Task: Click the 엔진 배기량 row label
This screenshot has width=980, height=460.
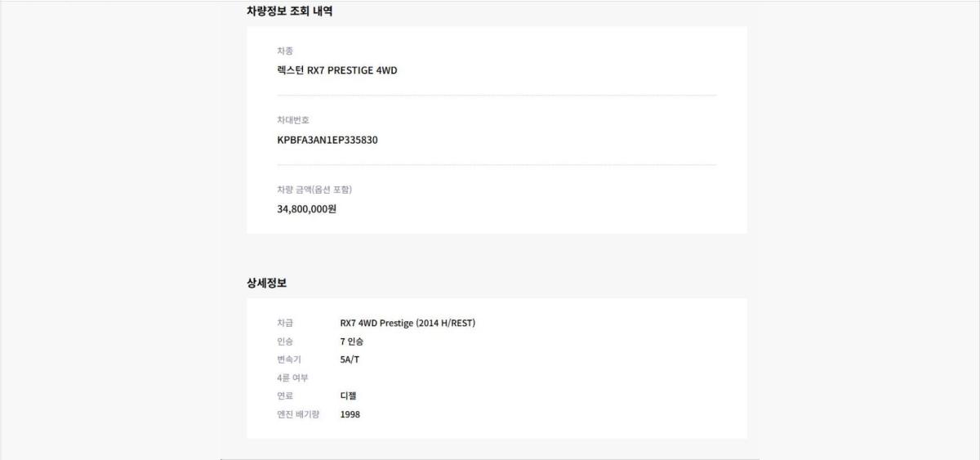Action: [298, 414]
